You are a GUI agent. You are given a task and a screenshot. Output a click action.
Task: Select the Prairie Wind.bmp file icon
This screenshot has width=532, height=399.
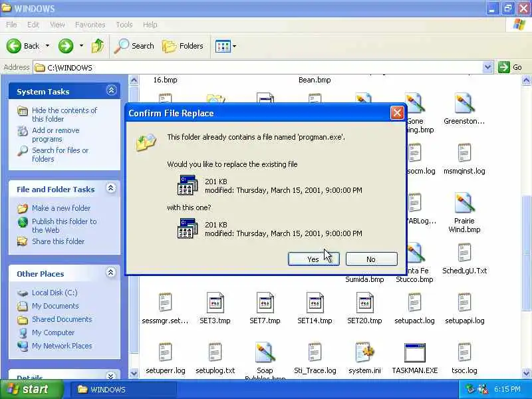pyautogui.click(x=464, y=203)
